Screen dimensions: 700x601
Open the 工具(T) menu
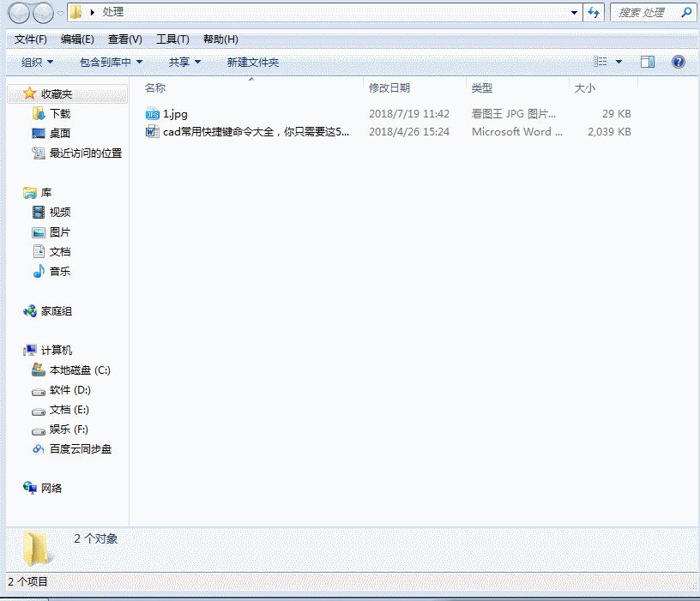tap(172, 39)
